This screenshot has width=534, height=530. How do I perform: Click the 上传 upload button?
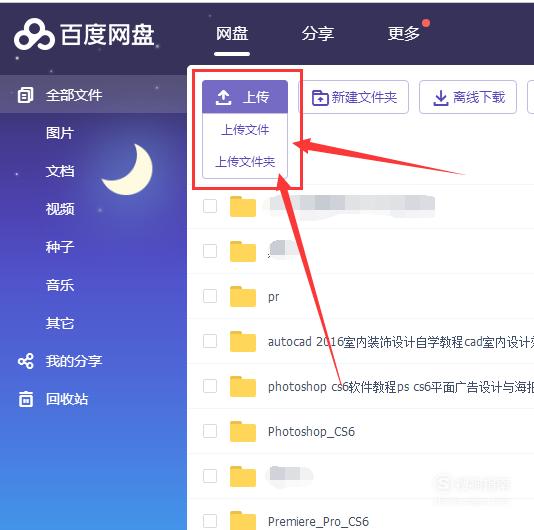tap(245, 97)
